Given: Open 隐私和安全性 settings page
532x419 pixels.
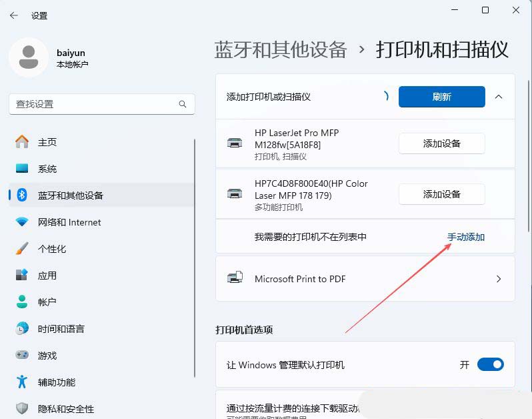Looking at the screenshot, I should click(x=101, y=408).
